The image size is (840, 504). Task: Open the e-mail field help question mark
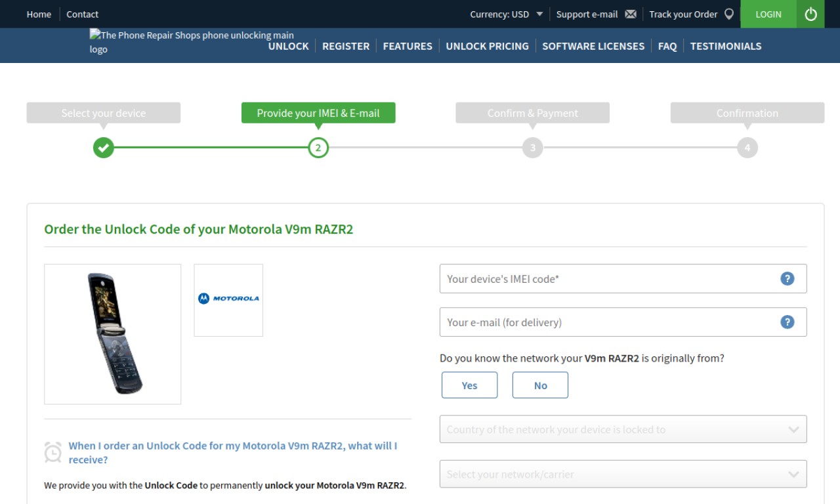pyautogui.click(x=787, y=322)
